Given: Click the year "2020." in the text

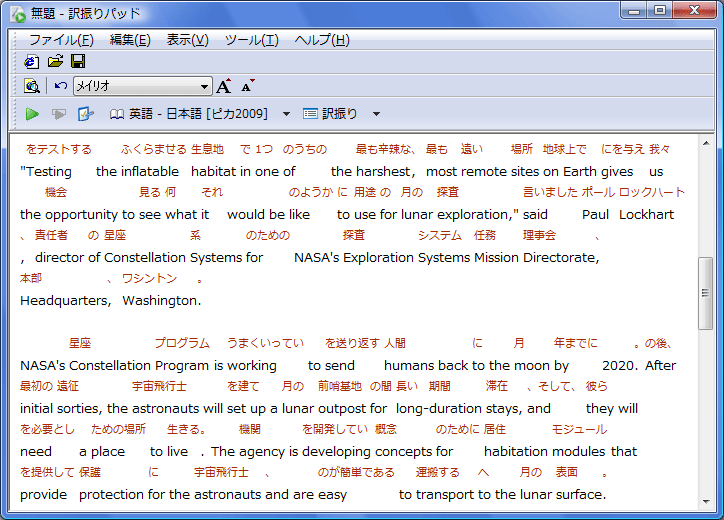Looking at the screenshot, I should (620, 366).
